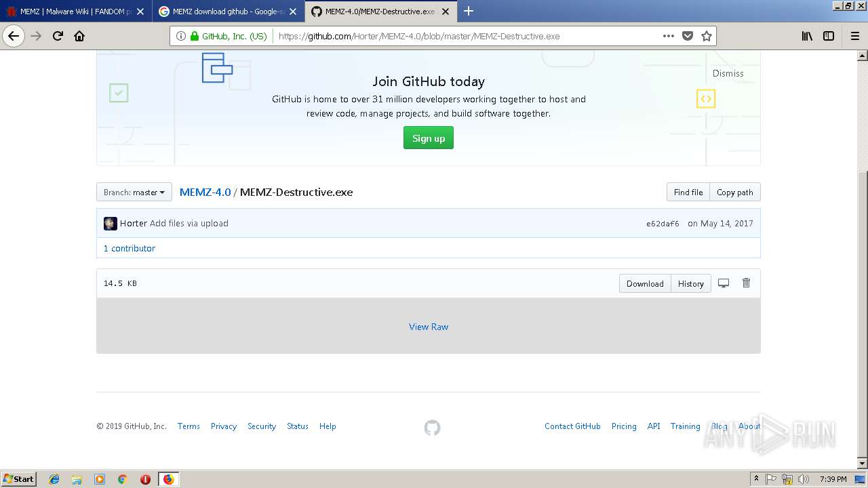Open file History button

click(x=691, y=284)
